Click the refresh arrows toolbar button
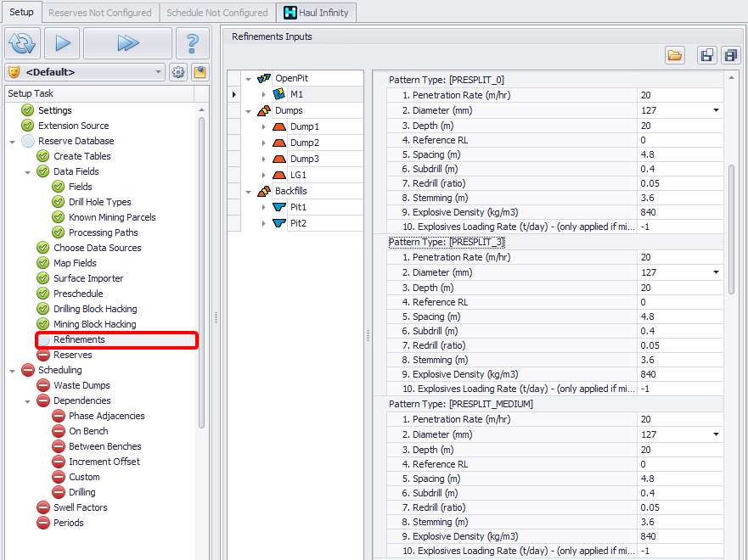The height and width of the screenshot is (560, 748). click(x=23, y=43)
